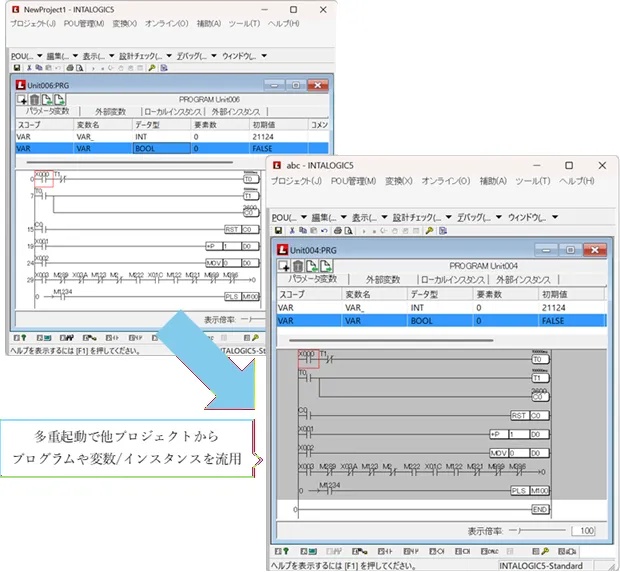
Task: Click the save icon in abc window toolbar
Action: click(x=277, y=230)
